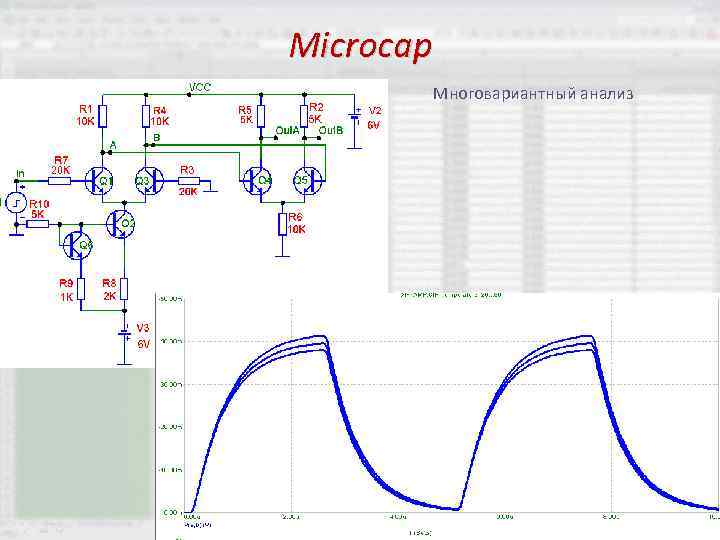Select transistor Q6 symbol
Viewport: 720px width, 540px height.
pos(77,246)
